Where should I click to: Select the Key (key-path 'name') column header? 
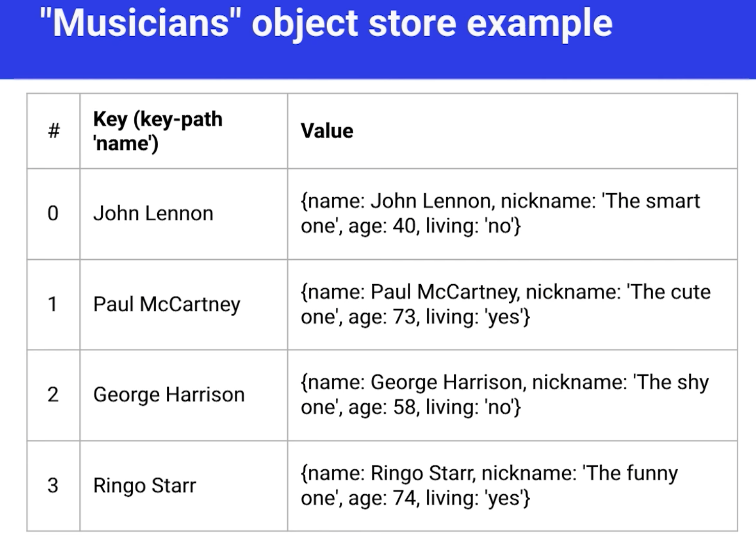pos(158,131)
